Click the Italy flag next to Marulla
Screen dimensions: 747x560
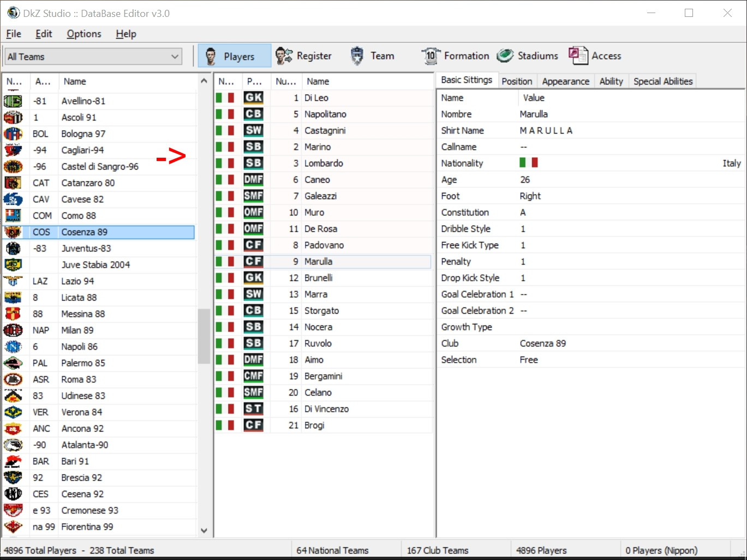[x=225, y=261]
